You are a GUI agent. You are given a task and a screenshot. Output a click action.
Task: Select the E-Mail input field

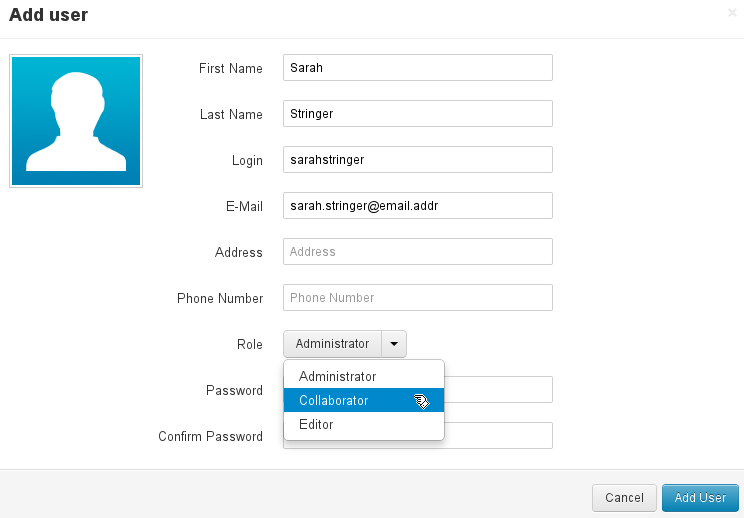418,206
